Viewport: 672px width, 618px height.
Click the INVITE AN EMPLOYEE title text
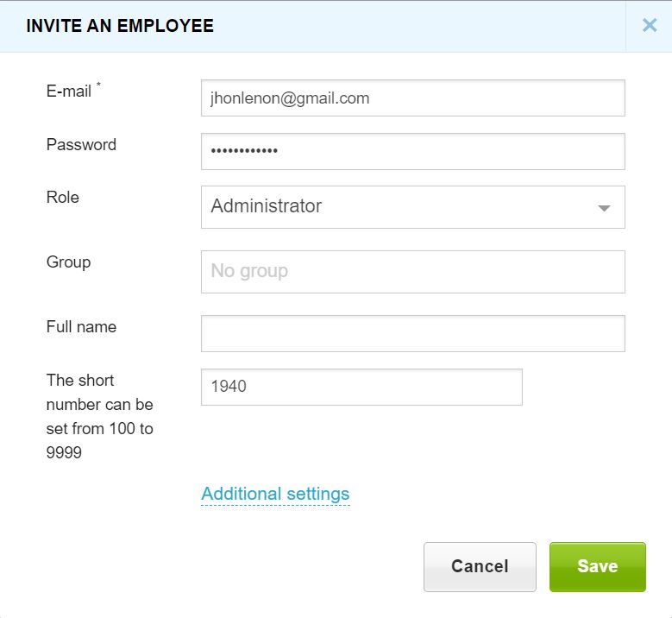coord(120,26)
